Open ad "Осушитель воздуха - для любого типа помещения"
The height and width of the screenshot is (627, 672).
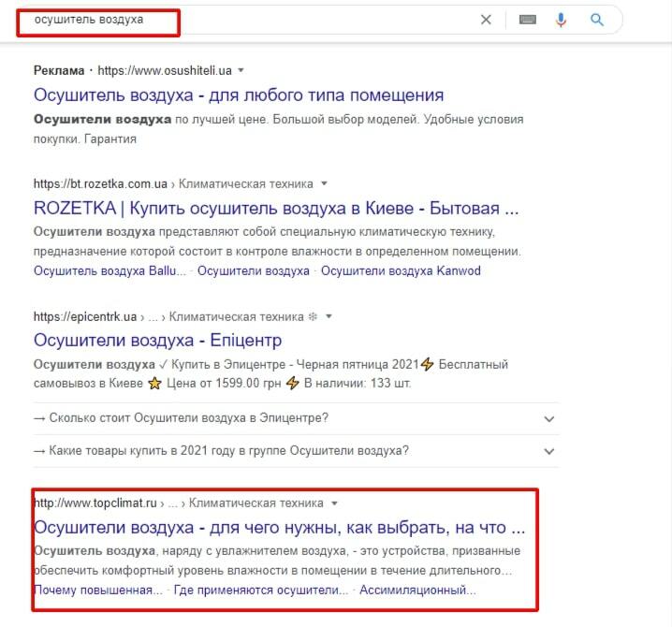pyautogui.click(x=239, y=95)
